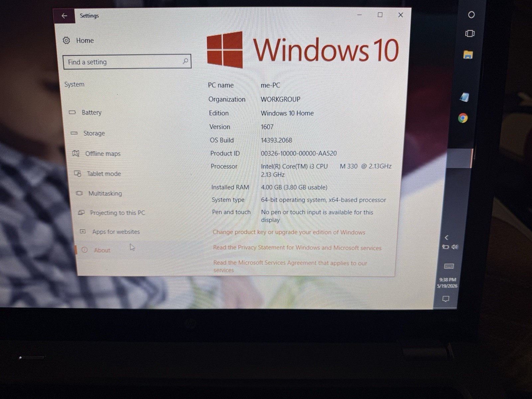Screen dimensions: 532x399
Task: Click the Windows 10 logo banner
Action: click(302, 50)
